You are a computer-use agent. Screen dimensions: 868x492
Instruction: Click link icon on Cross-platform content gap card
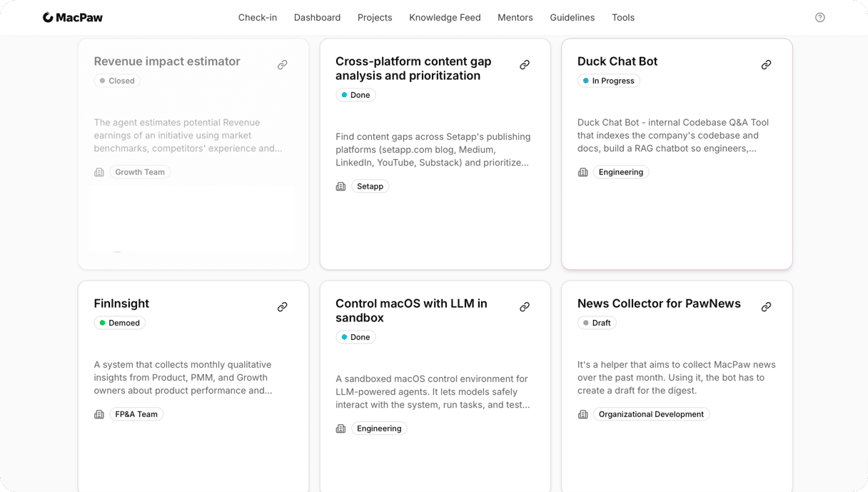click(x=525, y=65)
